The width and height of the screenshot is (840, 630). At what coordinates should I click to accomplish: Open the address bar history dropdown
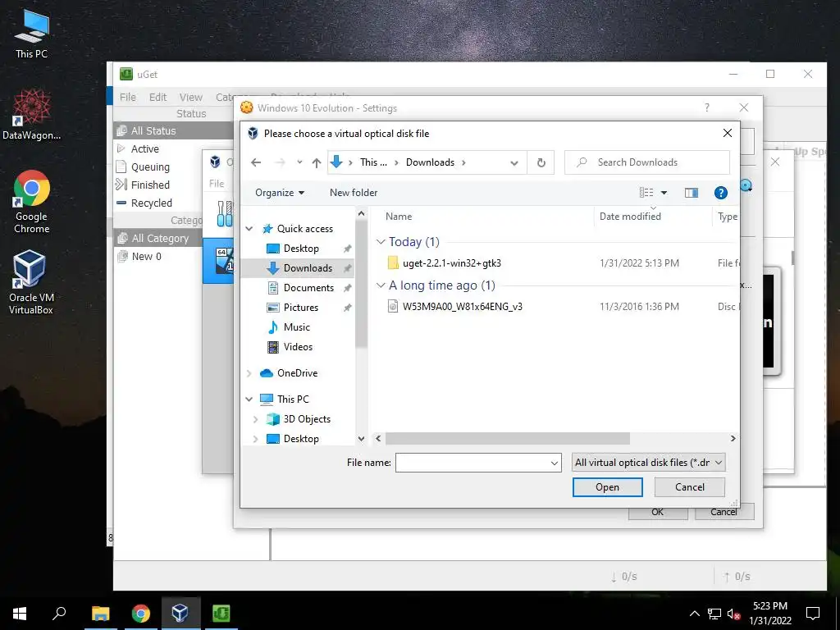coord(514,163)
